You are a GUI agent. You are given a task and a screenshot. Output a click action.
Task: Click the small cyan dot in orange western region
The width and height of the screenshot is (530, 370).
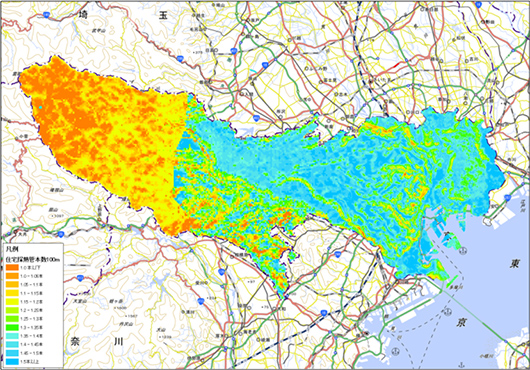(x=40, y=107)
